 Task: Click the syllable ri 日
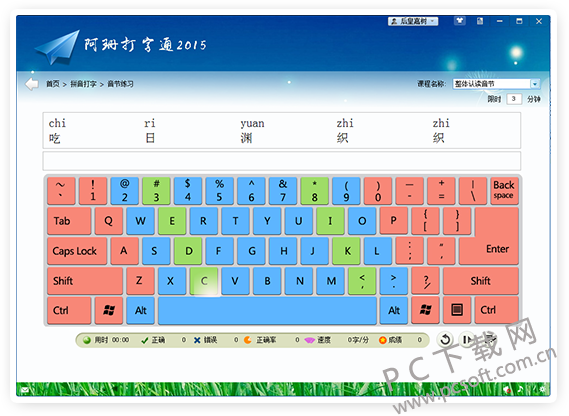pyautogui.click(x=150, y=131)
